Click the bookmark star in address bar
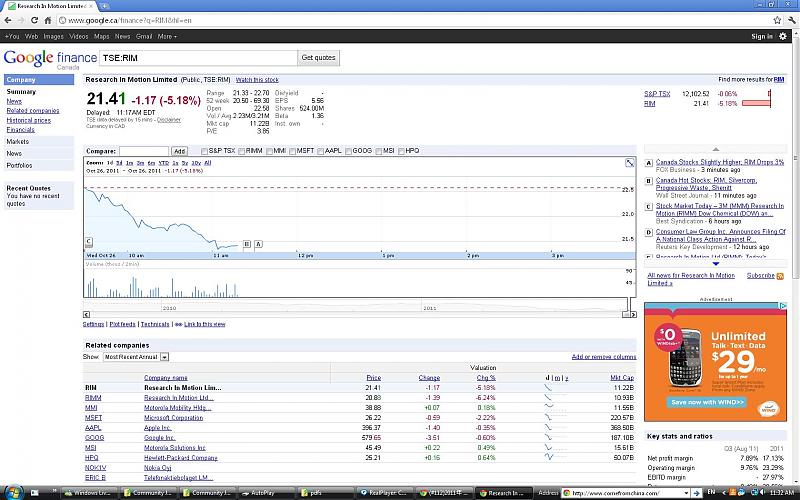800x500 pixels. pyautogui.click(x=776, y=20)
